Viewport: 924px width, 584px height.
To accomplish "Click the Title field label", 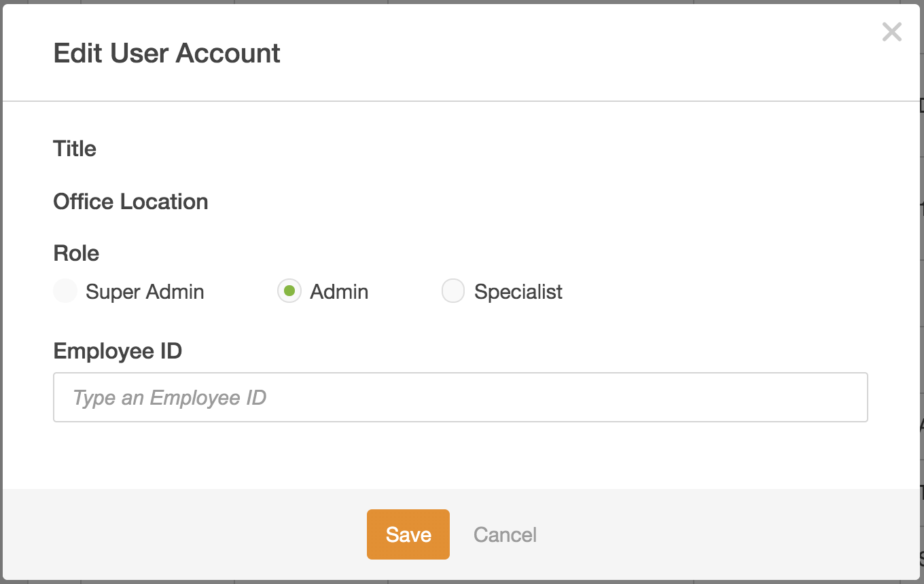I will pyautogui.click(x=75, y=149).
